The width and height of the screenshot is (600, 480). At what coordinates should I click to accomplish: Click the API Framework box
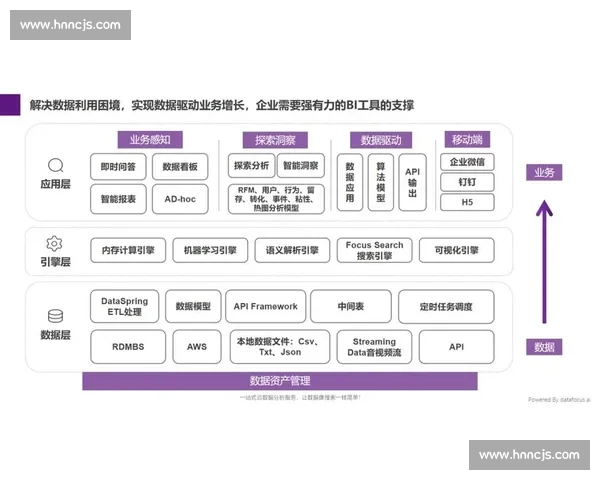[x=266, y=306]
